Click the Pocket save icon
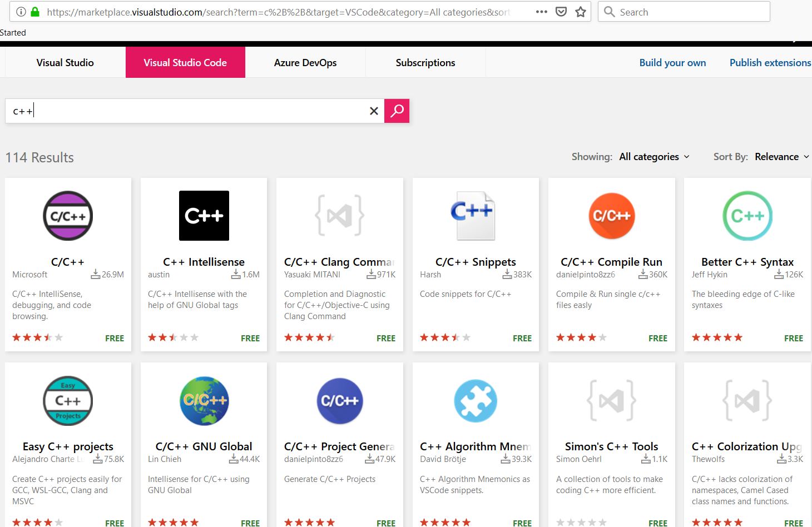This screenshot has width=812, height=527. click(x=561, y=12)
